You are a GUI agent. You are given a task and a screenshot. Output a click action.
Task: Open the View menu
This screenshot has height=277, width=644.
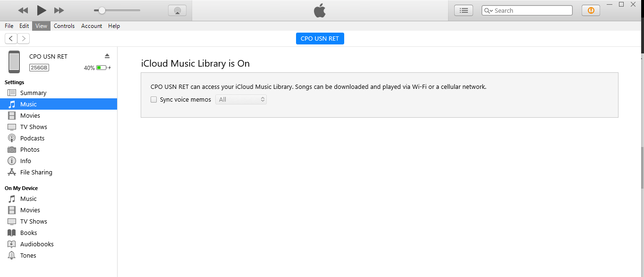[x=41, y=26]
